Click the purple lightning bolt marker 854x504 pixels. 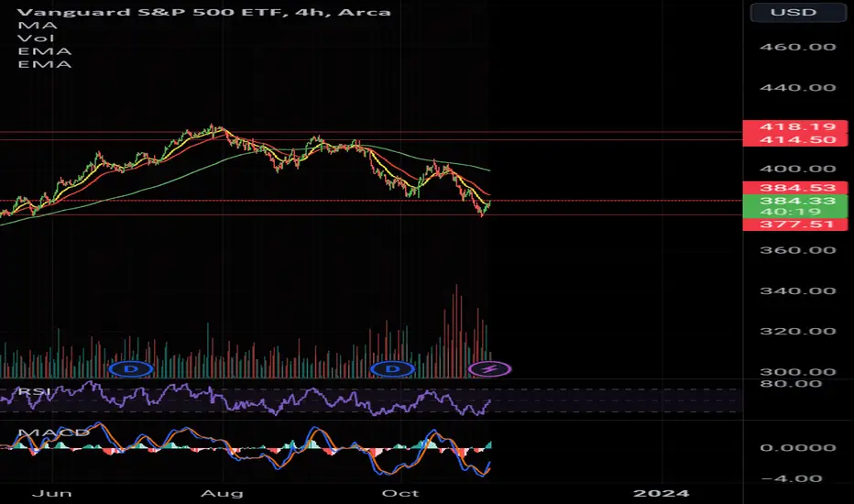489,369
